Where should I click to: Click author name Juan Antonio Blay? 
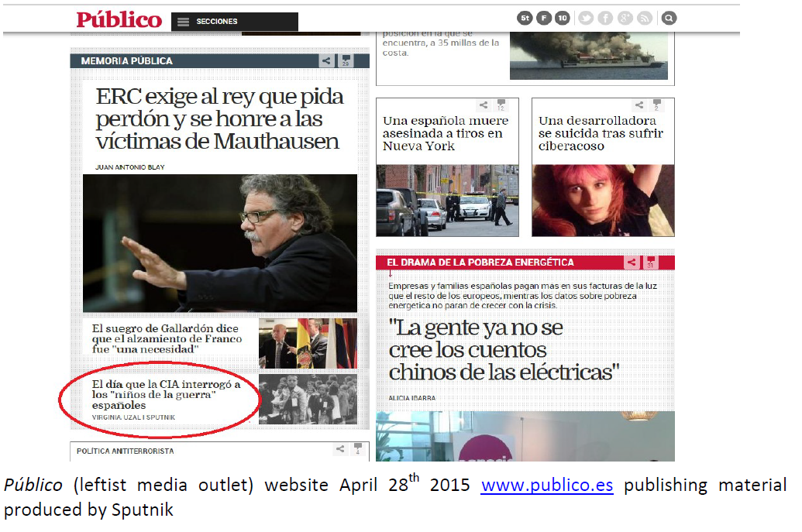pyautogui.click(x=130, y=167)
